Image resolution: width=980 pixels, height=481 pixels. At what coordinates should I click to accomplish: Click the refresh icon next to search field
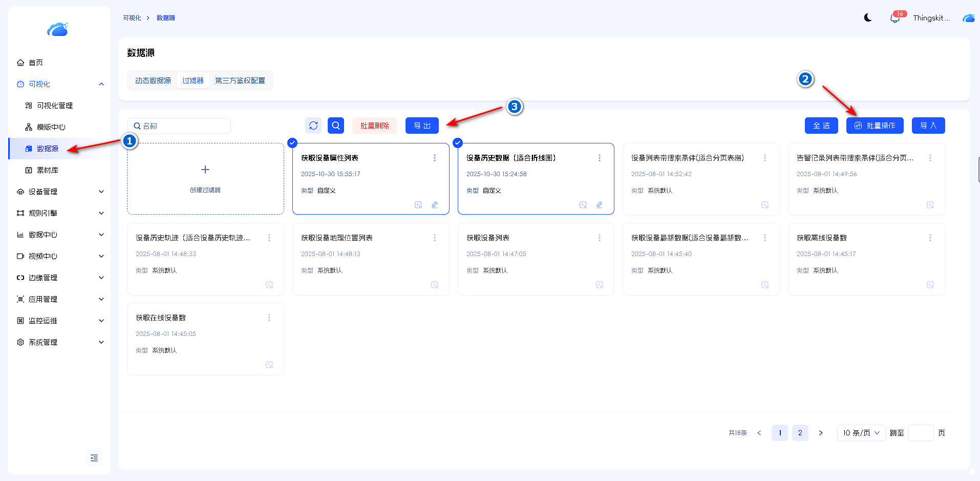point(313,126)
